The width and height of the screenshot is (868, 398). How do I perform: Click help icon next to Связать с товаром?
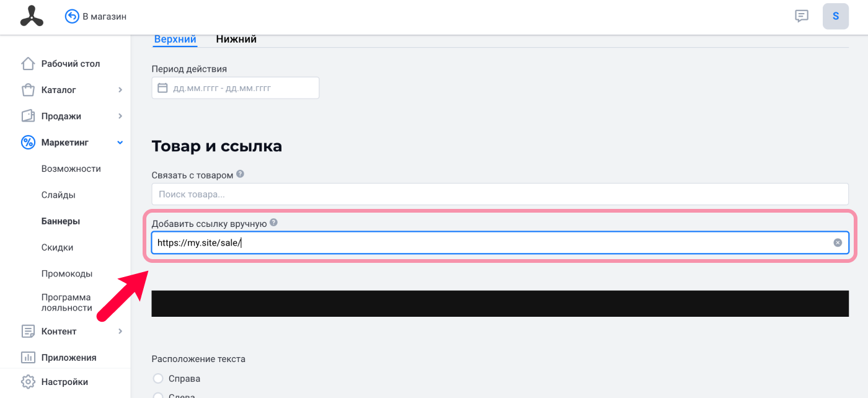click(240, 174)
